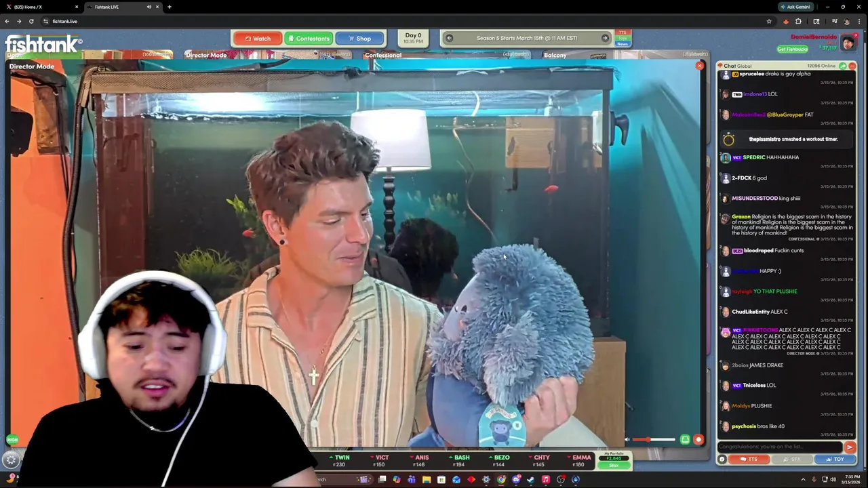Open the Chrome three-dot menu

[859, 21]
